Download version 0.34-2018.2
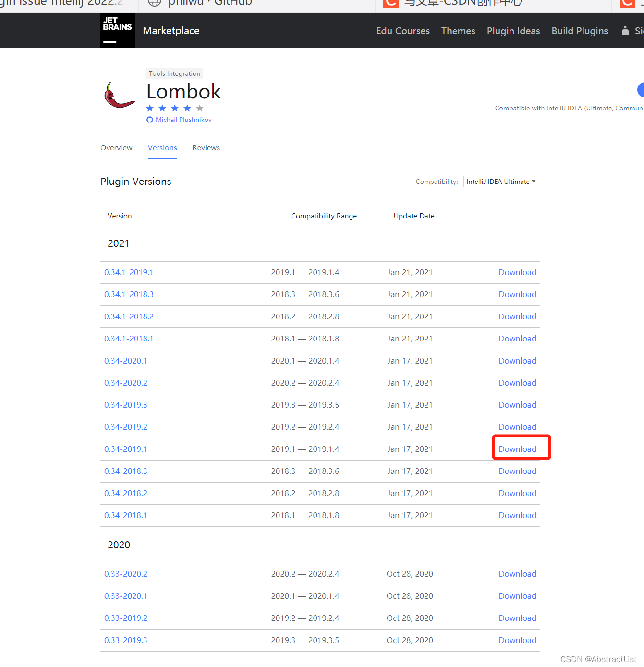Viewport: 644px width, 667px height. click(x=517, y=493)
